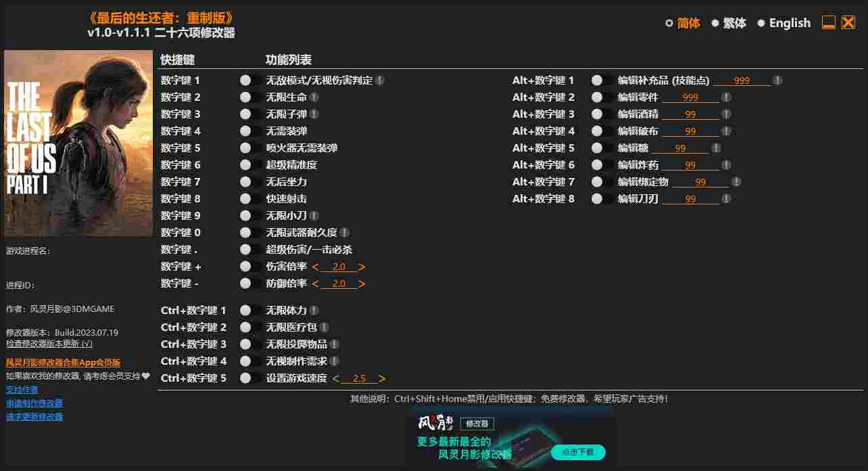This screenshot has height=471, width=868.
Task: Click the 编辑补充品 (技能点) value field
Action: pos(742,81)
